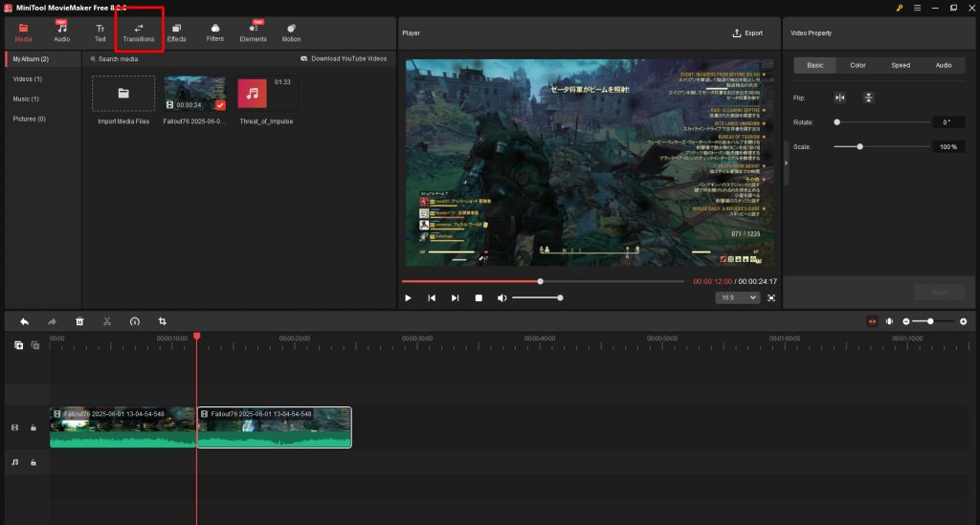This screenshot has width=980, height=525.
Task: Adjust the player volume slider
Action: (537, 297)
